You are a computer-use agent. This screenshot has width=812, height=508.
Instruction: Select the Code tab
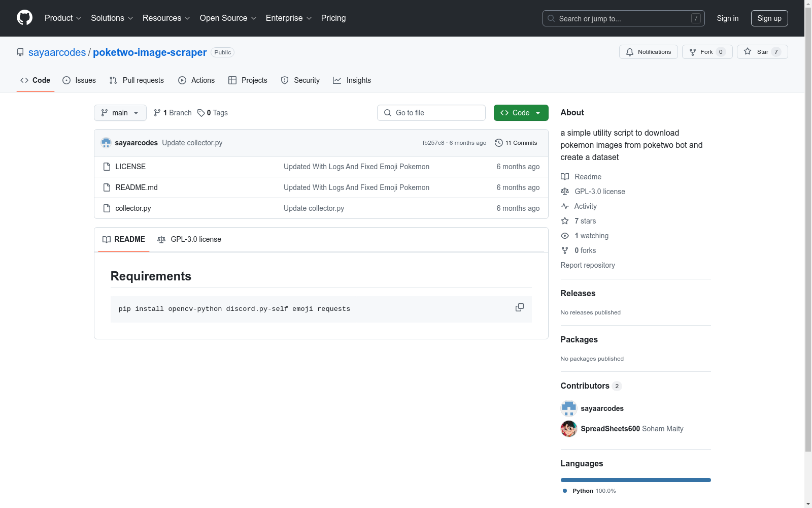click(36, 80)
